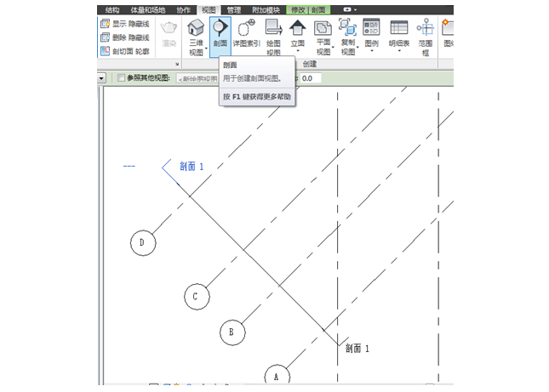
Task: Open the ribbon display options dropdown
Action: [x=350, y=9]
